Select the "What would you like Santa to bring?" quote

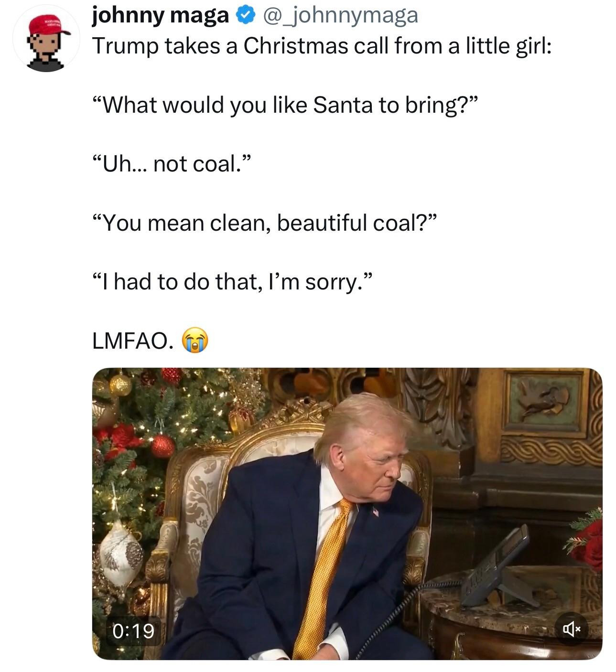[285, 105]
